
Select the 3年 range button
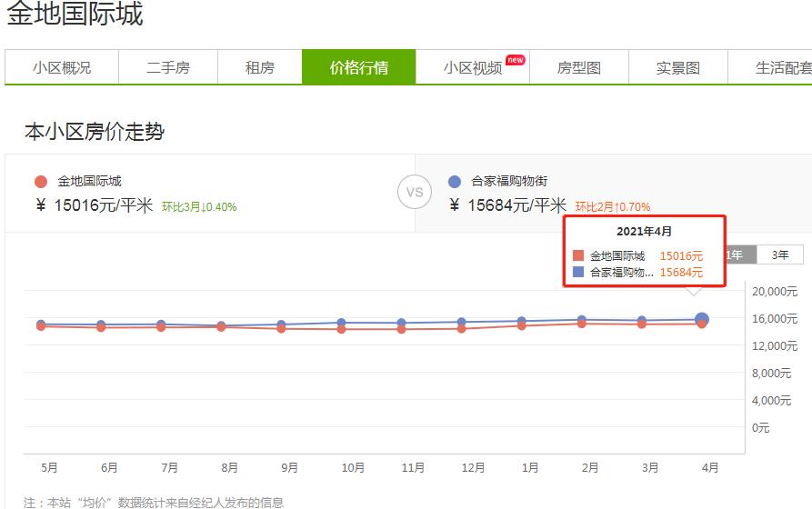[780, 254]
